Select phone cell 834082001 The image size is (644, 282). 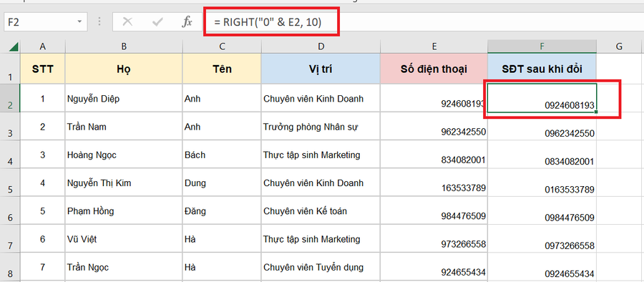pos(434,155)
